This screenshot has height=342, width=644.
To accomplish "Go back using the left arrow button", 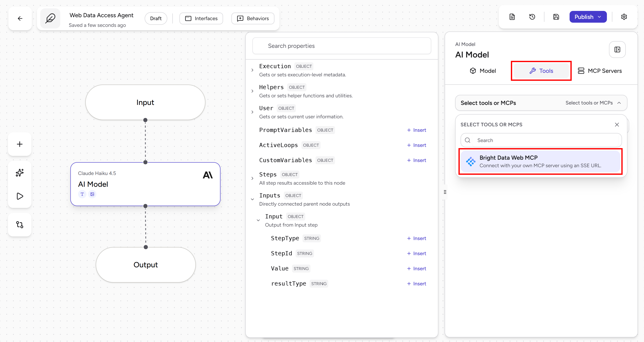I will pos(20,18).
